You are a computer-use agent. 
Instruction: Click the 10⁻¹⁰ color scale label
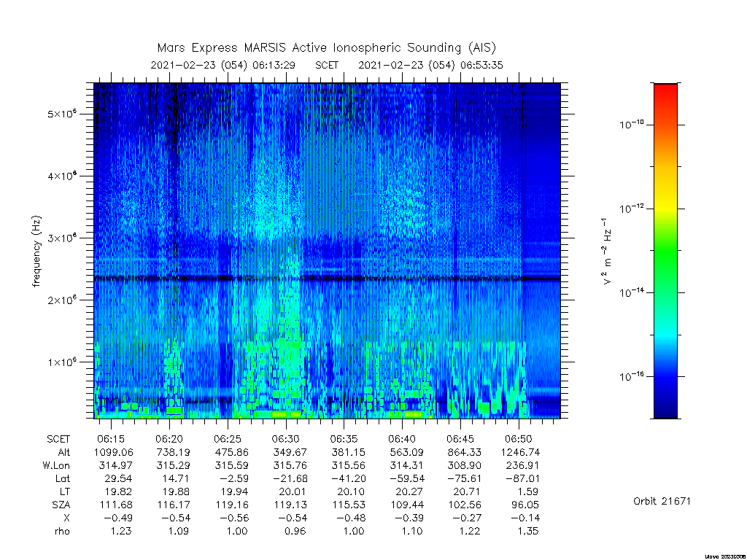[632, 124]
